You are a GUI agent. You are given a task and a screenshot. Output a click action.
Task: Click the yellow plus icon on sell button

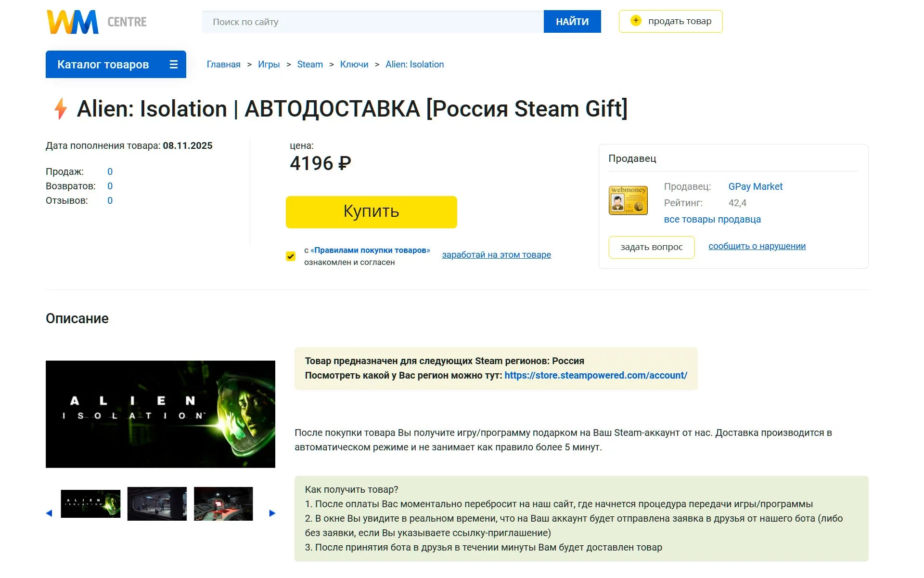[x=636, y=21]
